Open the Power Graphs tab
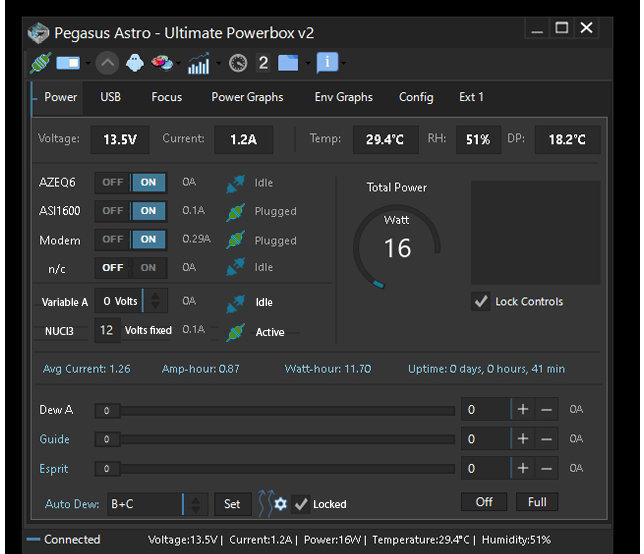Image resolution: width=644 pixels, height=554 pixels. coord(247,97)
